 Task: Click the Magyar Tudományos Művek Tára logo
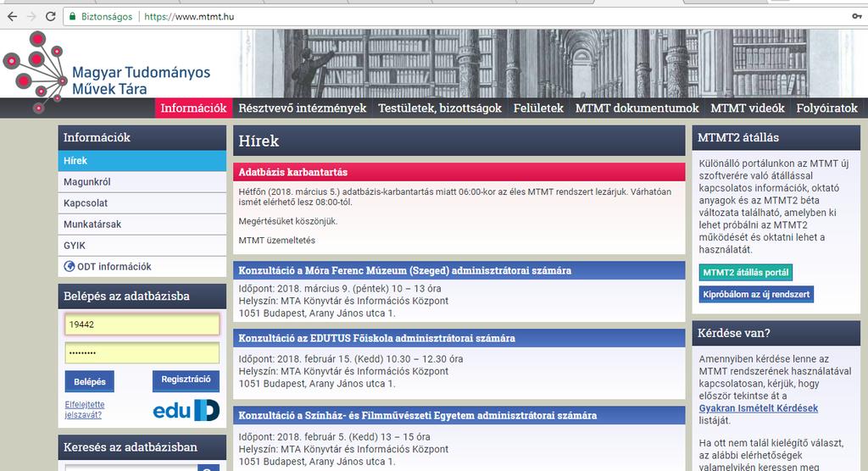pos(106,72)
